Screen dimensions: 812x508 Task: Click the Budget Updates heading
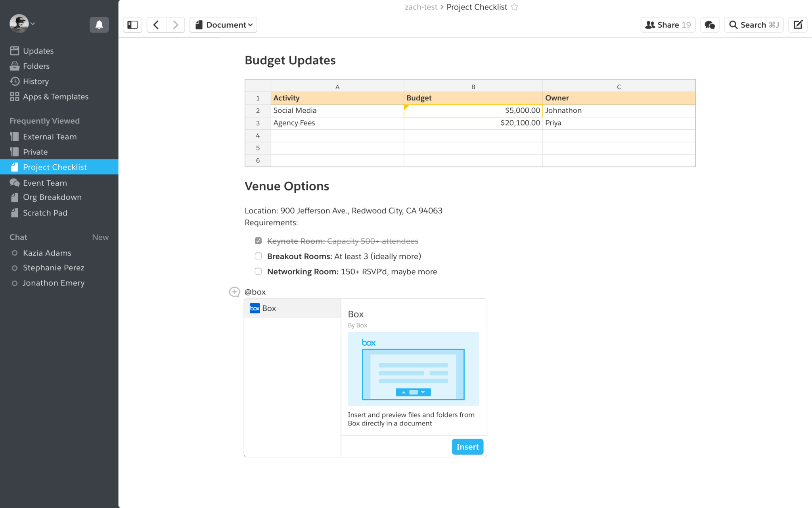point(290,60)
